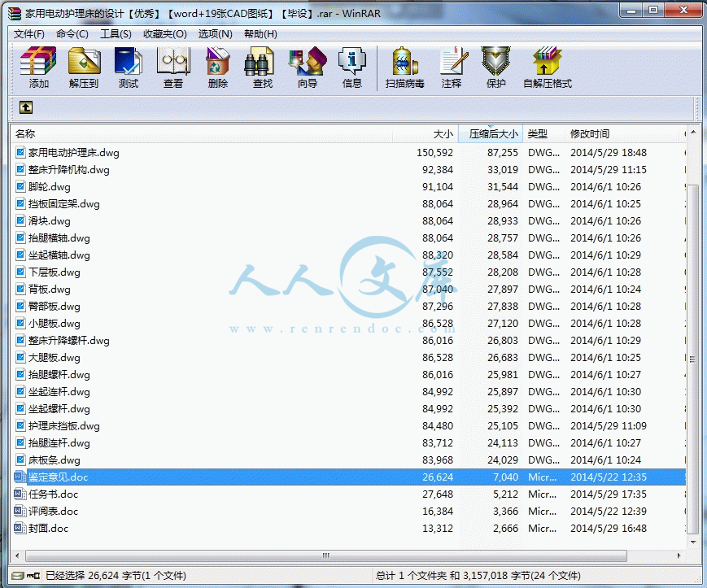Sort by the 类型 column header
707x588 pixels.
(543, 134)
